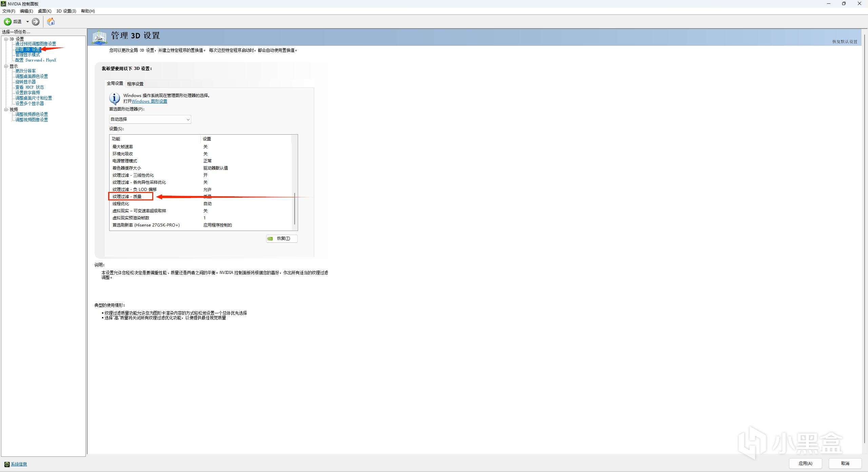The width and height of the screenshot is (868, 472).
Task: Click NVIDIA app icon in title bar
Action: pyautogui.click(x=3, y=4)
